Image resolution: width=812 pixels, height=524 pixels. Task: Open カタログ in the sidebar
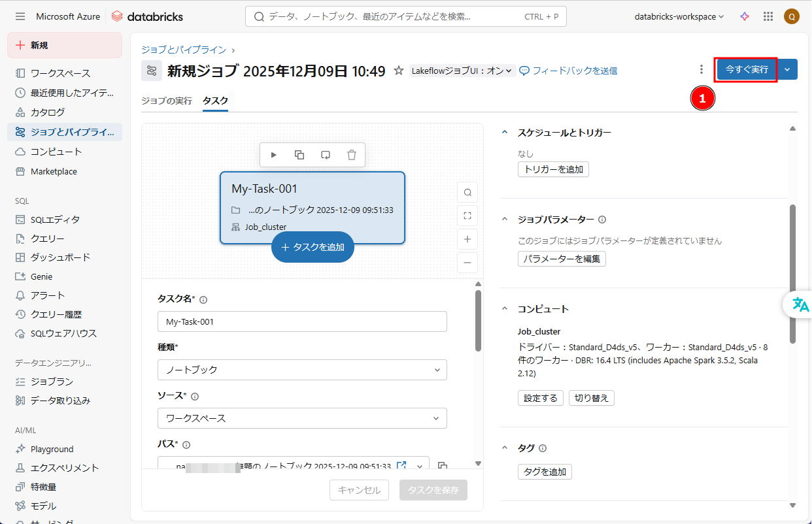click(x=48, y=112)
